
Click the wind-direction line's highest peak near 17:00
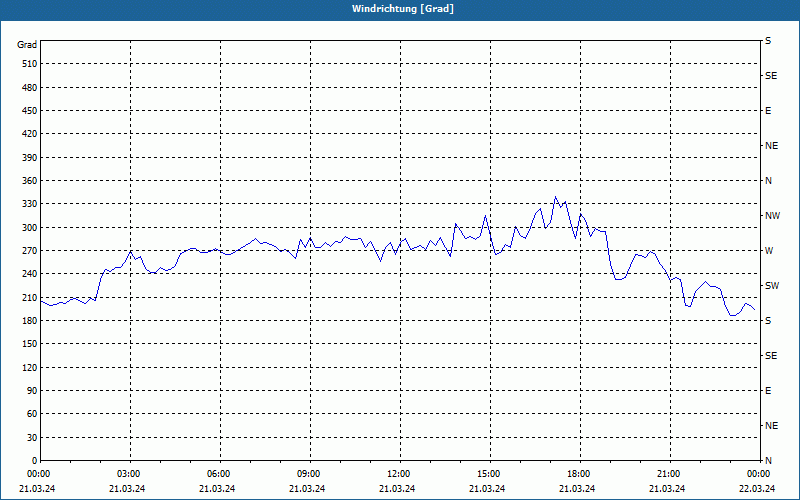[556, 197]
